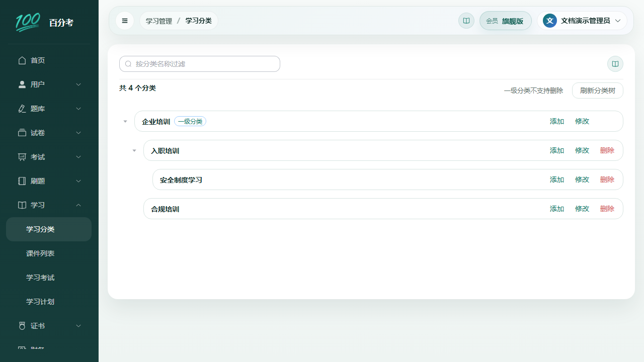This screenshot has width=644, height=362.
Task: Delete the 合规培训 category
Action: (x=607, y=209)
